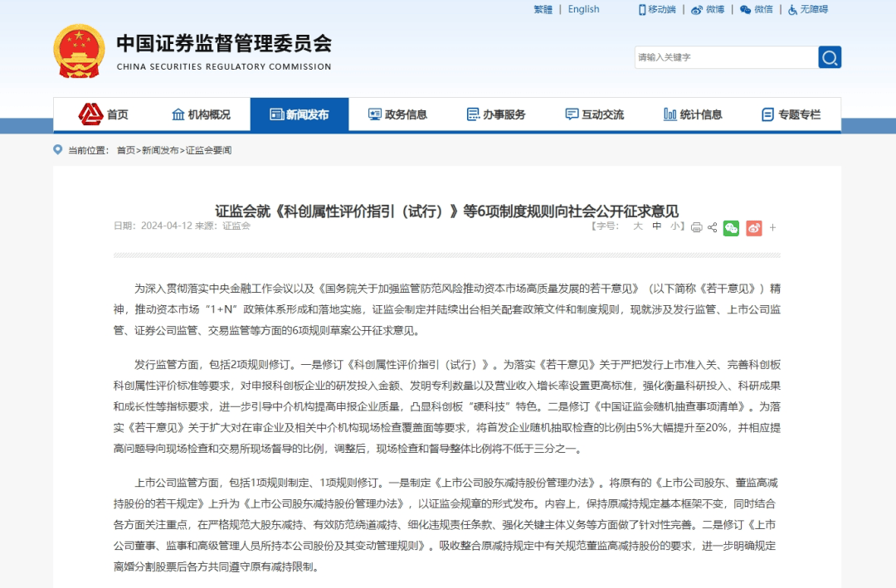Open the 互动交流 navigation tab
Viewport: 896px width, 588px height.
[597, 115]
